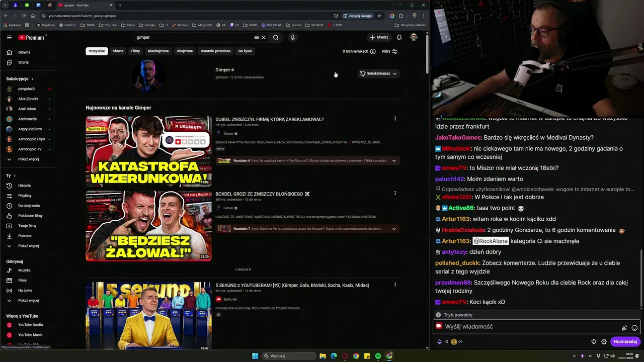Screen dimensions: 644x362
Task: Open browser tab search dropdown
Action: 6,5
